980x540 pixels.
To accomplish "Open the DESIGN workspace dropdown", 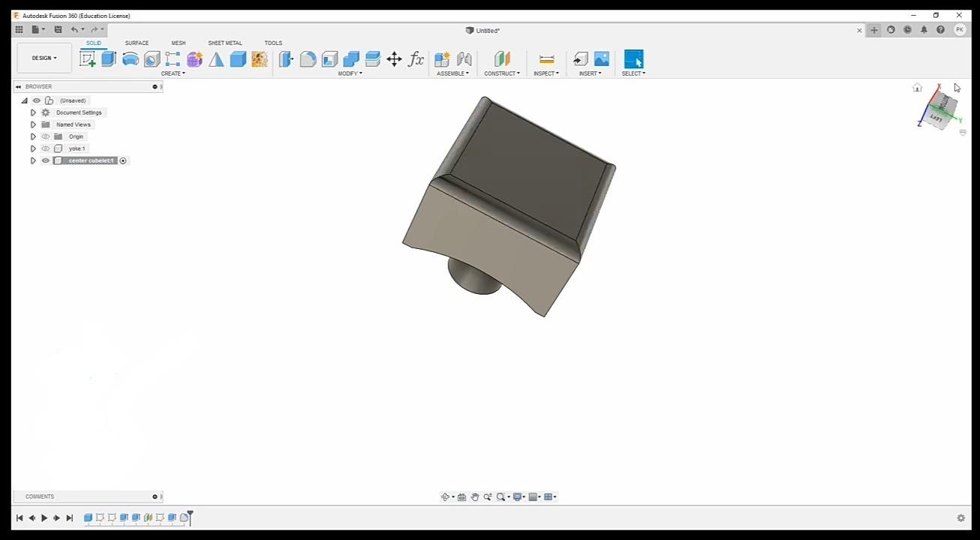I will pos(44,58).
